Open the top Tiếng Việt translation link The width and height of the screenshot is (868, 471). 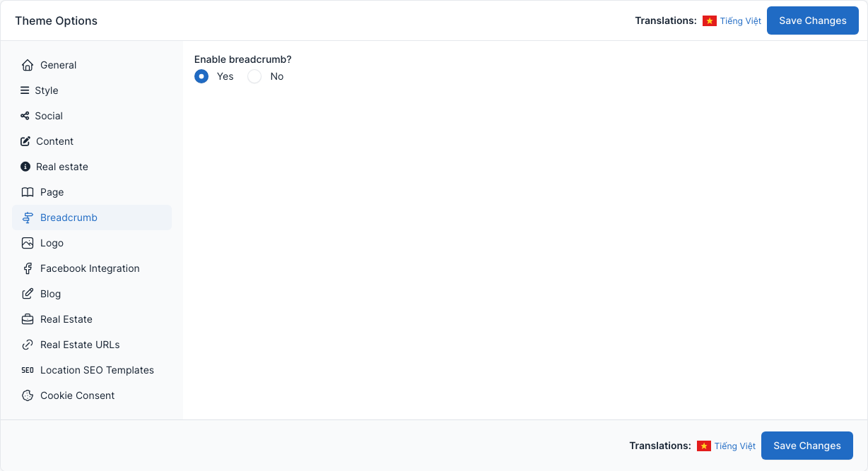click(x=741, y=21)
